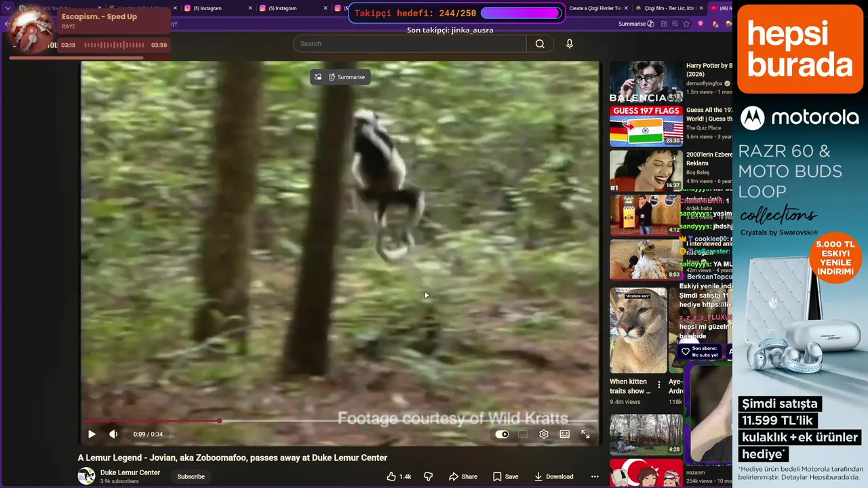Click the zoom magnifier in the address bar
868x488 pixels.
click(675, 24)
